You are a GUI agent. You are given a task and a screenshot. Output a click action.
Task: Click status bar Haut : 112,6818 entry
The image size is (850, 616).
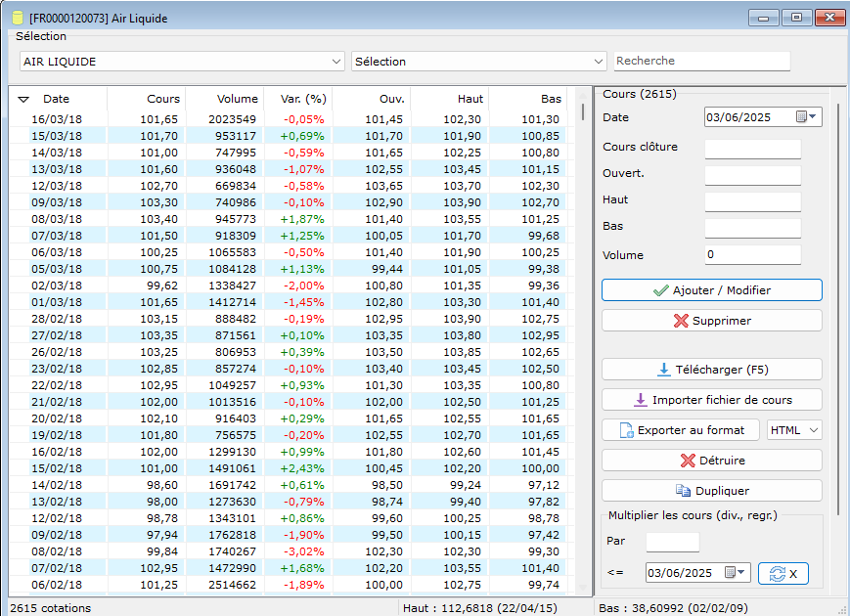coord(479,608)
